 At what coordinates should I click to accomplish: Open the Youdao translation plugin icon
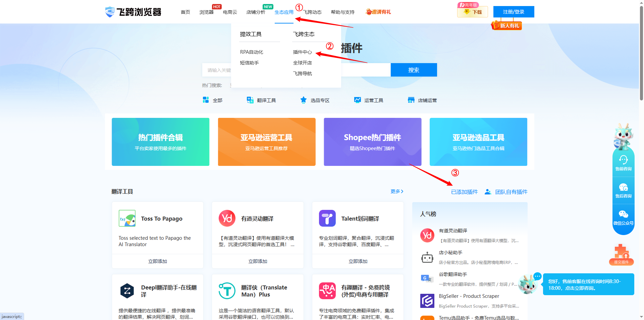pos(227,219)
